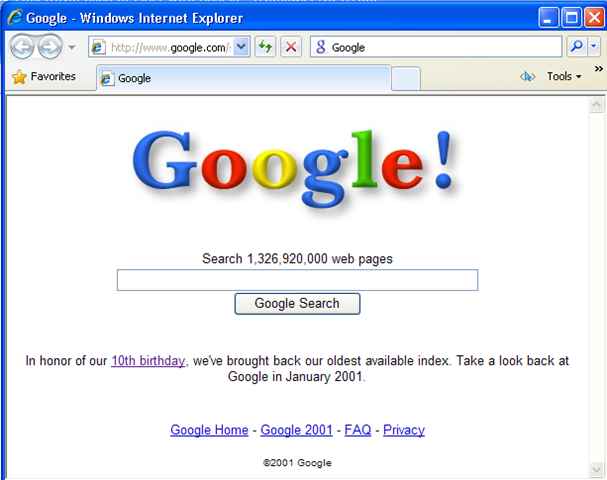The width and height of the screenshot is (607, 480).
Task: Open Favorites via the star icon
Action: (x=19, y=77)
